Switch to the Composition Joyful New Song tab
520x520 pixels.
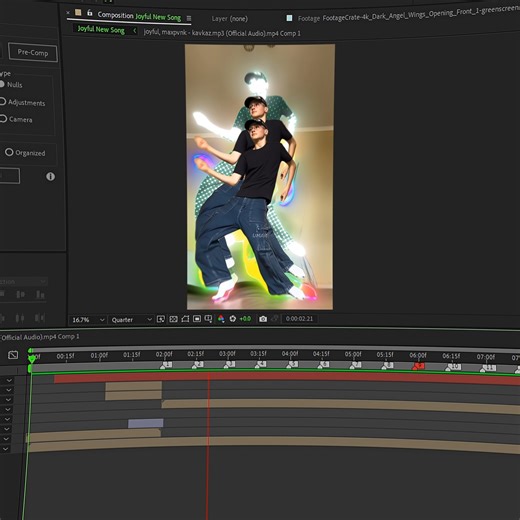(x=139, y=16)
